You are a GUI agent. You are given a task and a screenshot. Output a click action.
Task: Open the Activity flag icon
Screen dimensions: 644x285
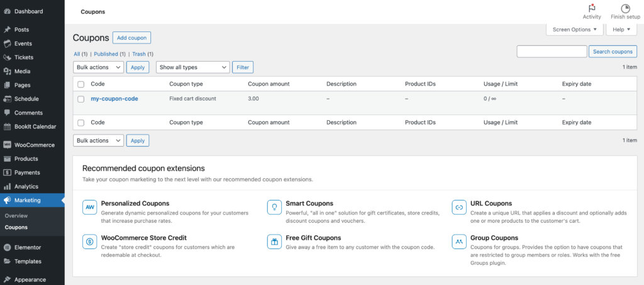click(x=592, y=8)
